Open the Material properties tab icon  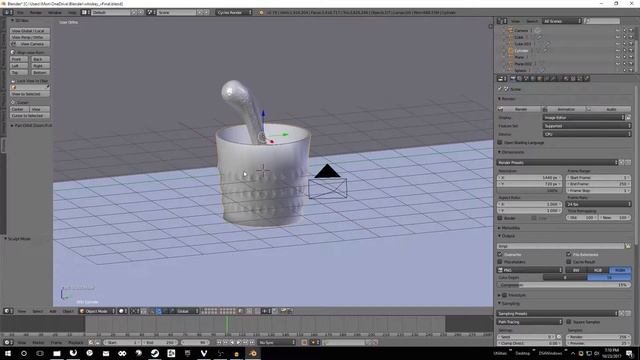click(566, 78)
